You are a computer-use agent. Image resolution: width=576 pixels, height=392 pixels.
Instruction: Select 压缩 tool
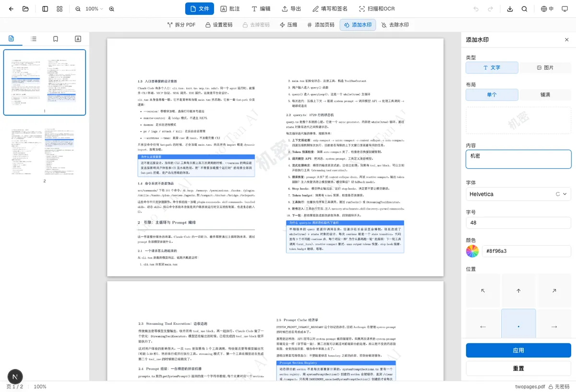[288, 24]
